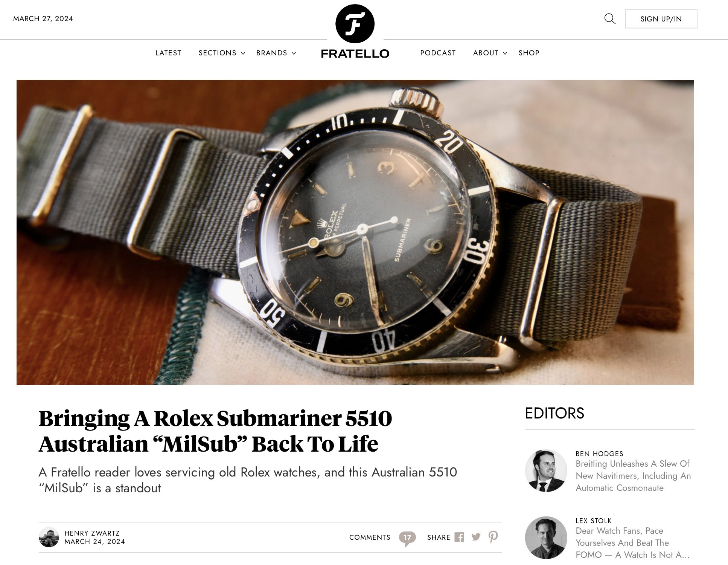
Task: Go to the Latest page
Action: [x=168, y=53]
